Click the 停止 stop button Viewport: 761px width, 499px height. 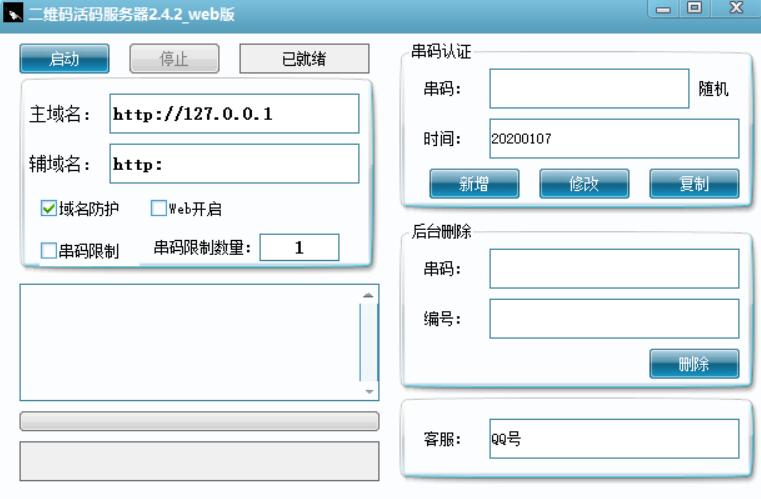(x=174, y=59)
